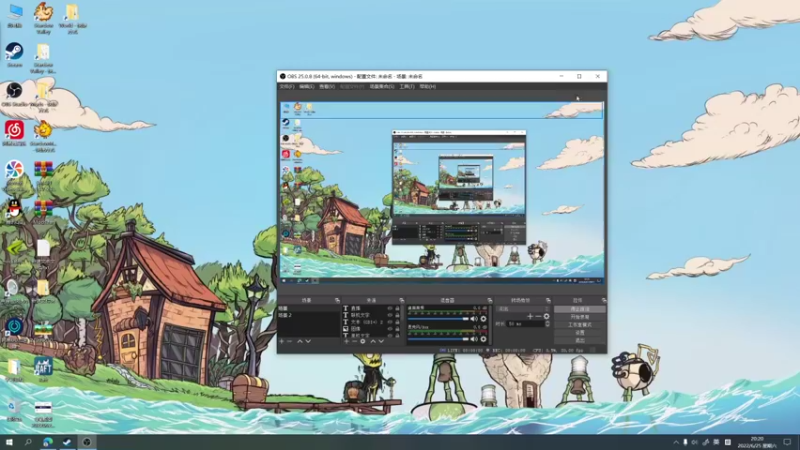
Task: Open the Windows Start menu
Action: point(9,442)
